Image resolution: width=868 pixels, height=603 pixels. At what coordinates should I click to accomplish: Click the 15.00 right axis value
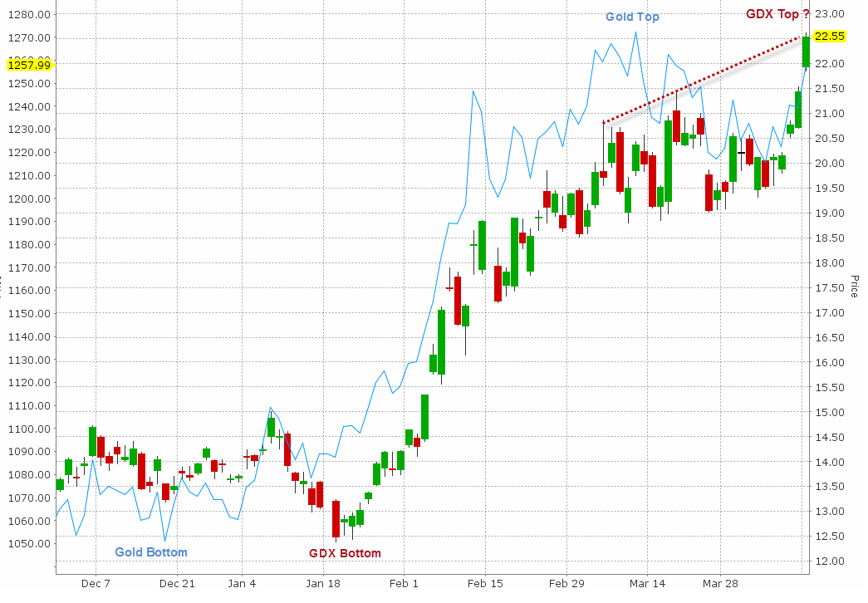[830, 413]
